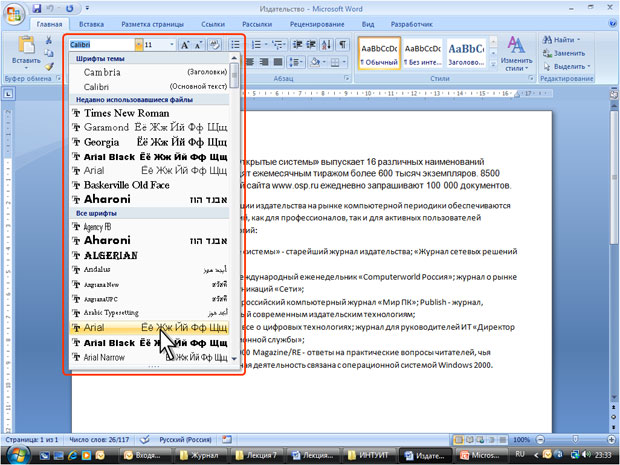Open the Ссылки ribbon tab
The image size is (620, 465).
click(x=213, y=24)
